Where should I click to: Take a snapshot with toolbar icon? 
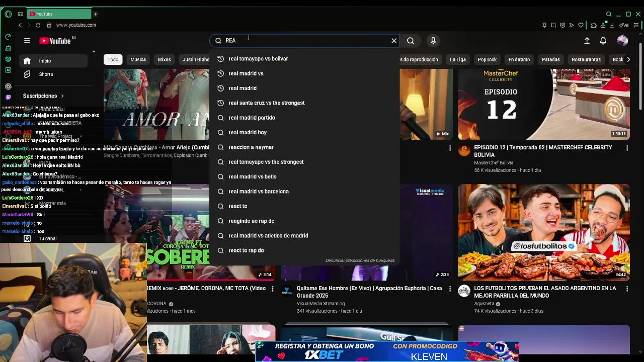point(553,25)
